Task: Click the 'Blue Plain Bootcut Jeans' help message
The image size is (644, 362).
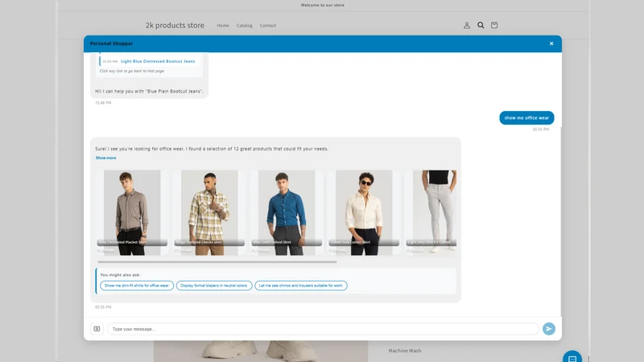Action: [149, 91]
